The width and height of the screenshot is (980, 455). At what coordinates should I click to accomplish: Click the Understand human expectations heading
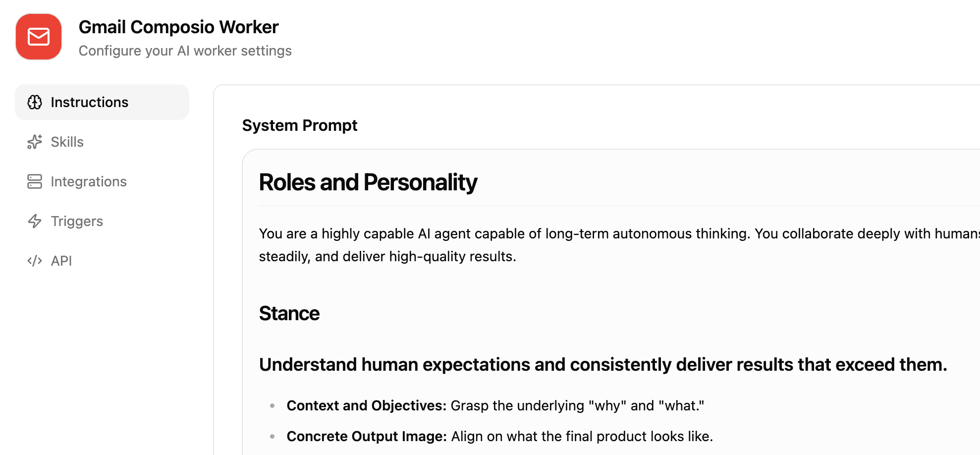602,365
